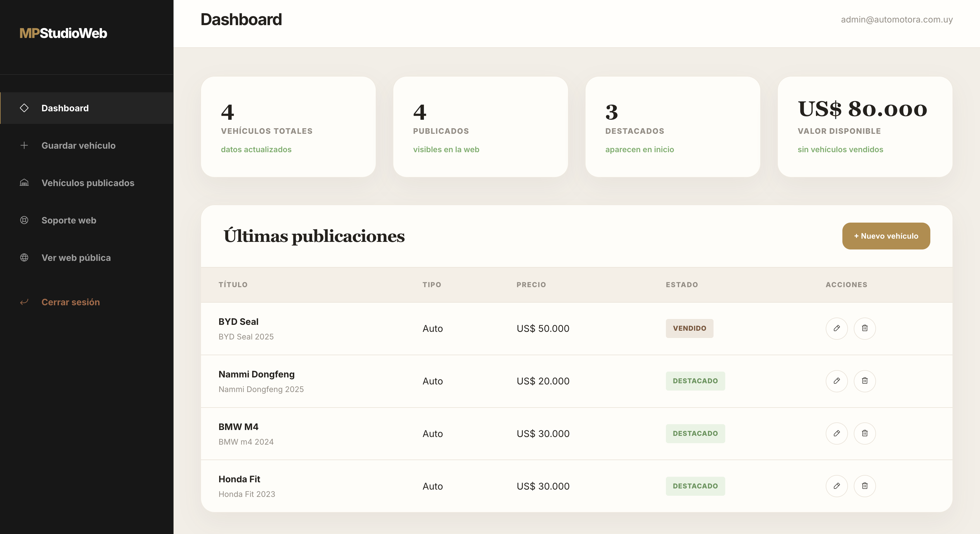Delete the Honda Fit listing with trash icon
The height and width of the screenshot is (534, 980).
coord(865,486)
